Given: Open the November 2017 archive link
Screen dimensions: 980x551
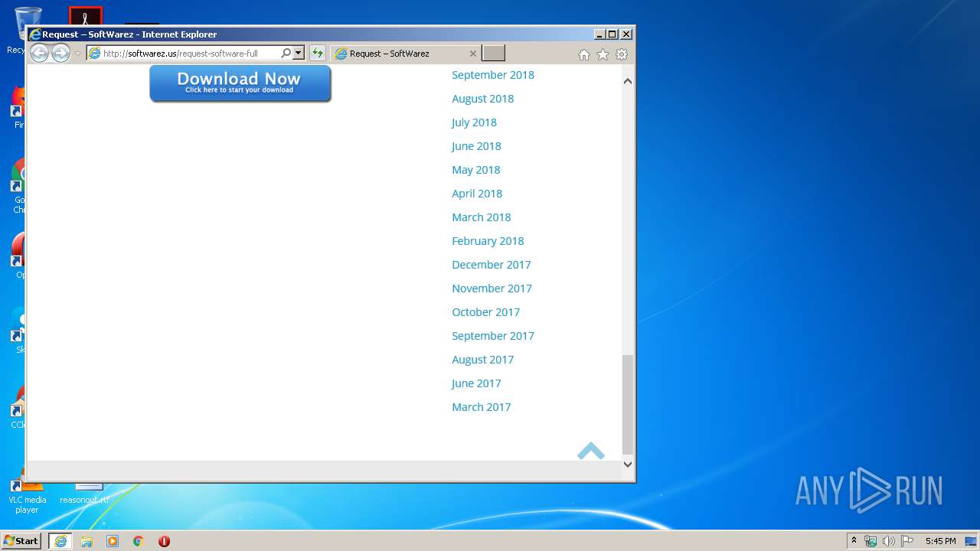Looking at the screenshot, I should click(x=492, y=289).
